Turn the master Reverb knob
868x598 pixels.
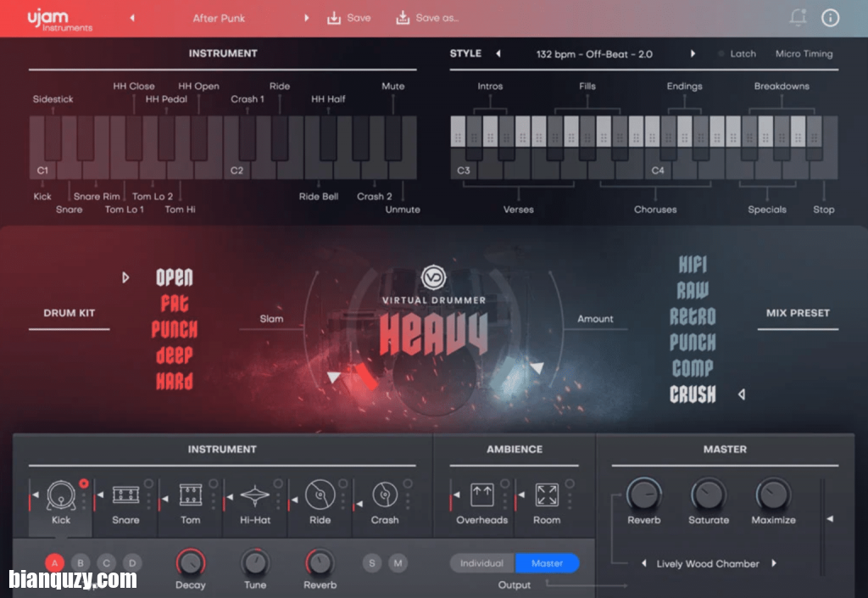point(644,495)
